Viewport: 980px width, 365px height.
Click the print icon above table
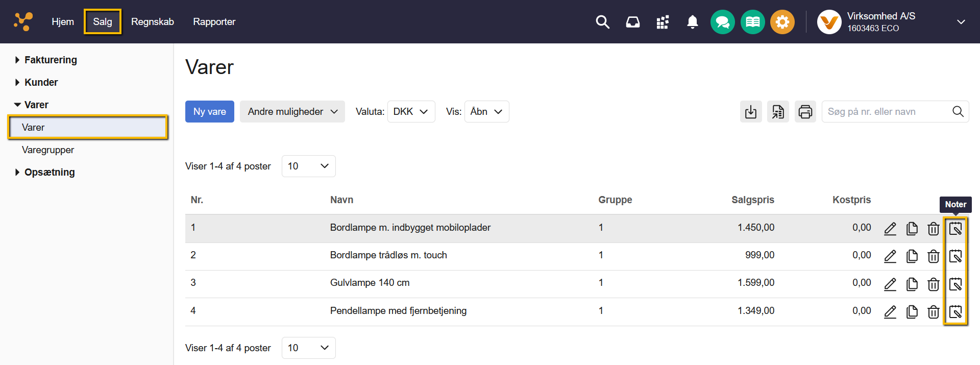(x=805, y=112)
